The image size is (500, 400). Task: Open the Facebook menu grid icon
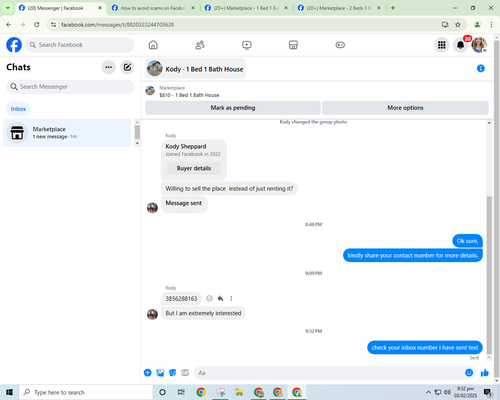click(442, 45)
